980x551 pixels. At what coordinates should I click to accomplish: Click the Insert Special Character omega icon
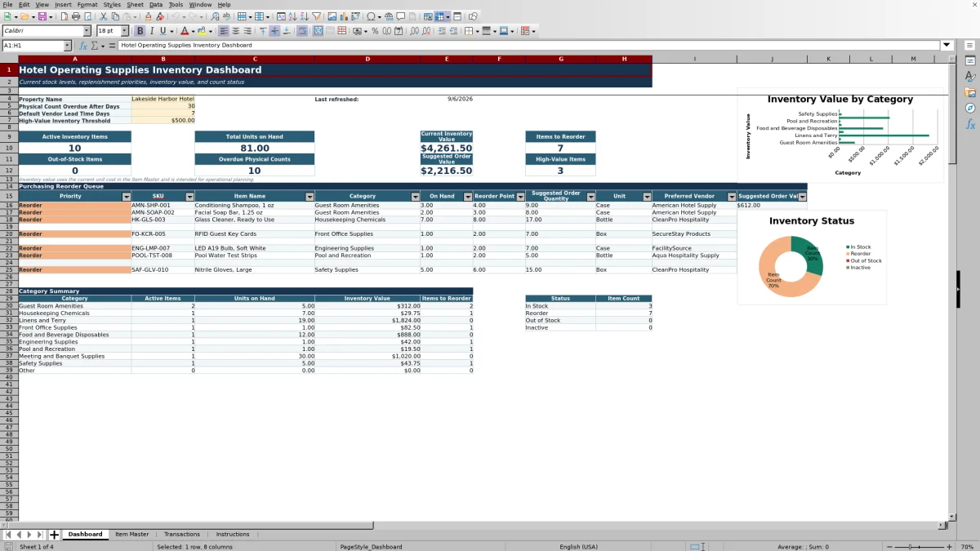click(372, 16)
